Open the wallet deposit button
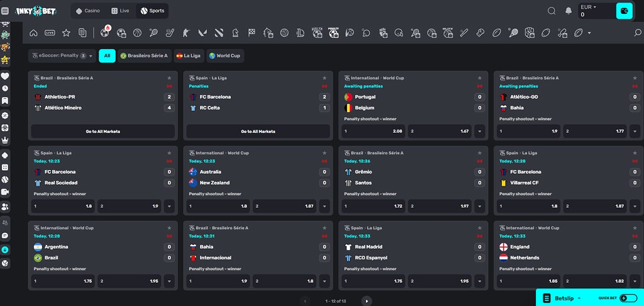This screenshot has height=306, width=644. (x=625, y=11)
